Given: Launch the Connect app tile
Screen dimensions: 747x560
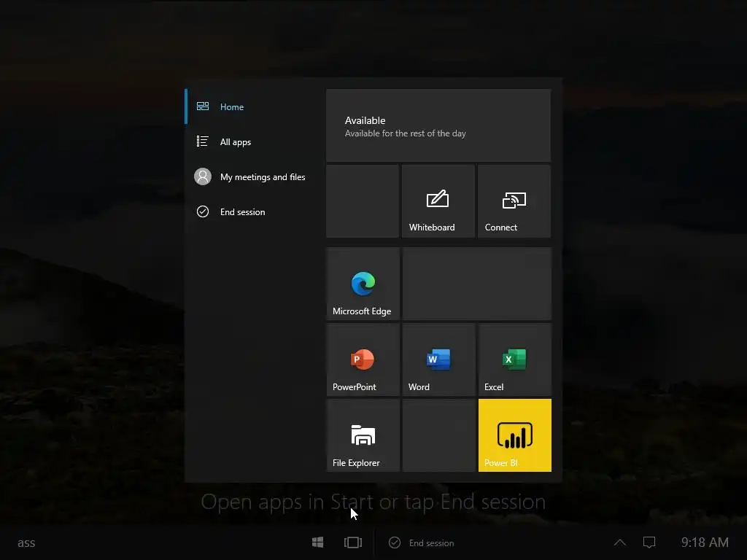Looking at the screenshot, I should [514, 201].
